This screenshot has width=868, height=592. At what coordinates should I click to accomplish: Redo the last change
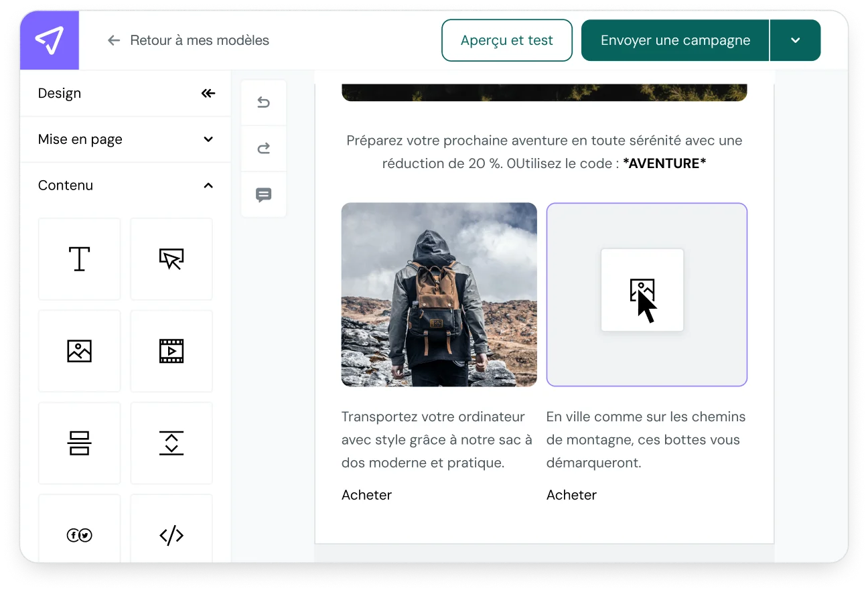[264, 149]
